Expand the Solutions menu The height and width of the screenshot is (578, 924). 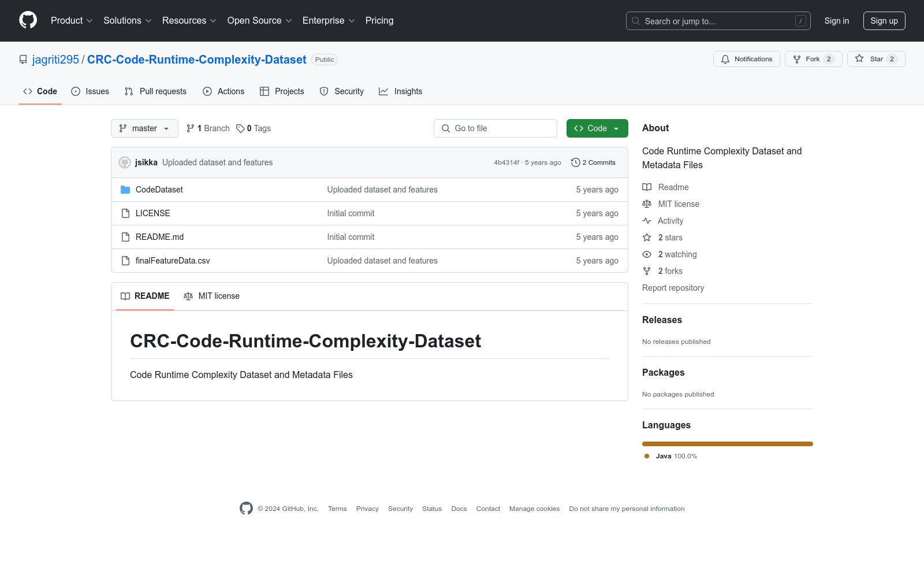tap(128, 20)
